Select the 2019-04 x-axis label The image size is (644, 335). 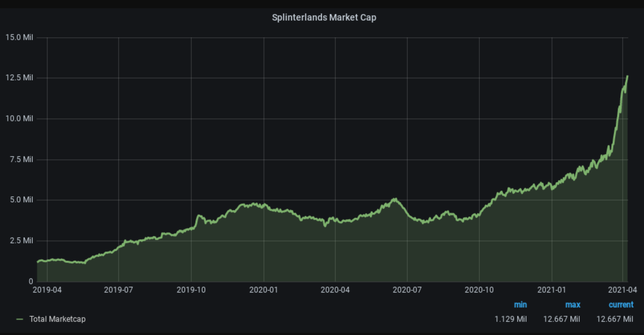coord(47,290)
